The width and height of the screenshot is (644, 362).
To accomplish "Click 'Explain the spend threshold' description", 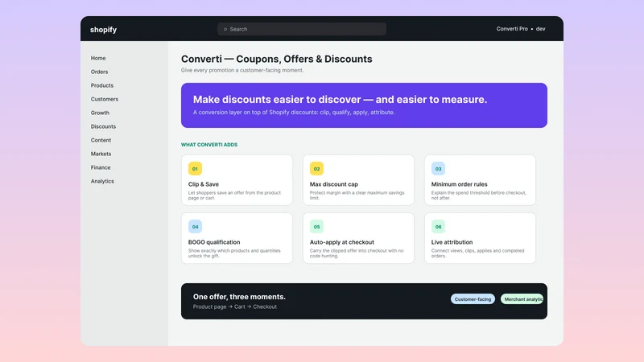I will point(478,195).
